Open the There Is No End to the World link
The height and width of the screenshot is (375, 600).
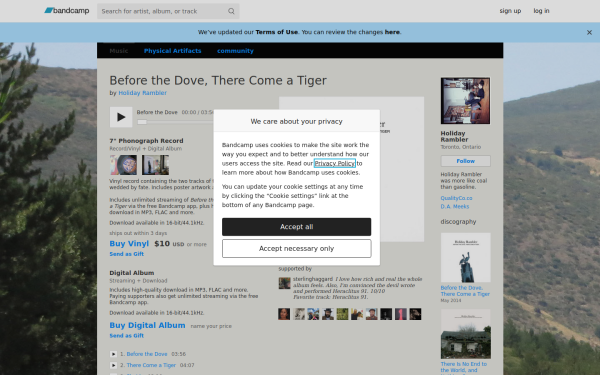pos(464,367)
